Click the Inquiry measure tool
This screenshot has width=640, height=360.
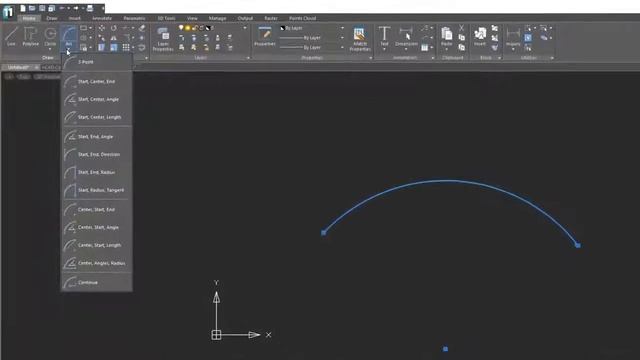(x=513, y=36)
